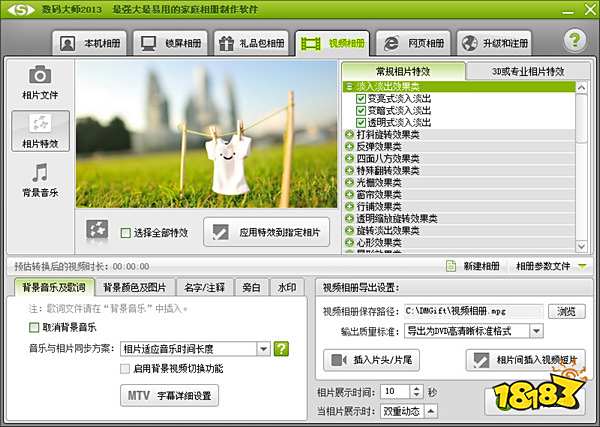Increase the 相片展示时间 stepper value
Screen dimensions: 600x427
pos(418,387)
